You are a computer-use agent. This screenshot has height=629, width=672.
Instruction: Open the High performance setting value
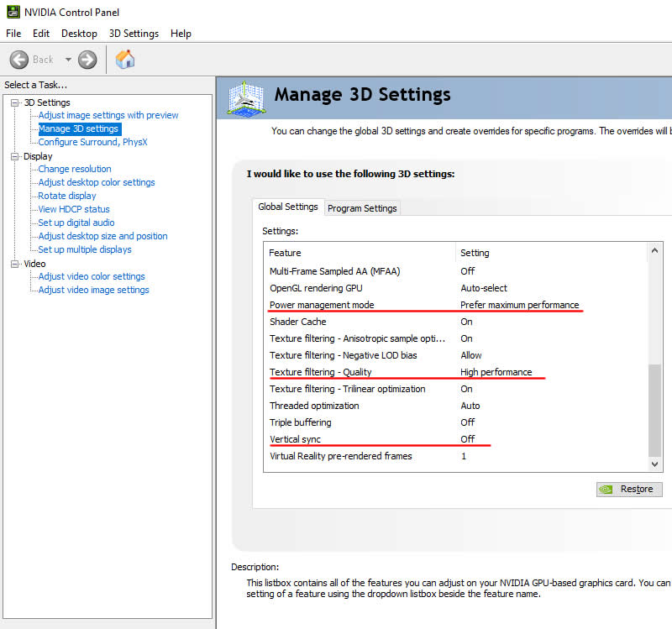pos(496,372)
